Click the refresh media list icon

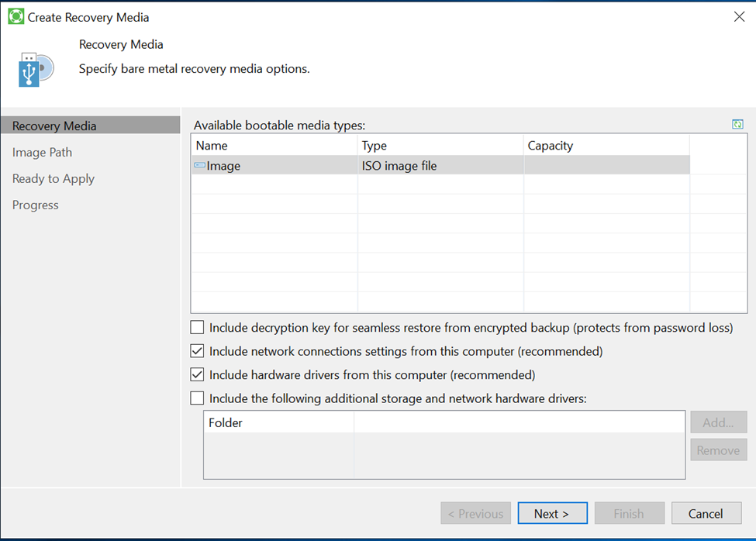[x=737, y=125]
